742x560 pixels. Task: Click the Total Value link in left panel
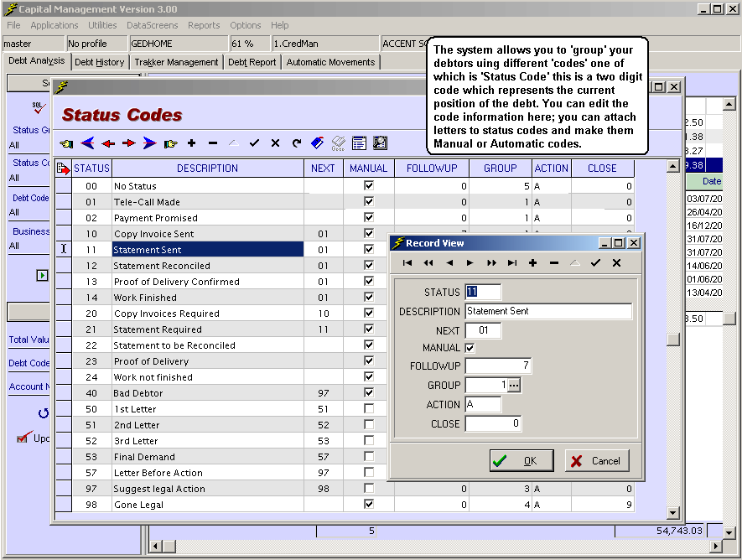pyautogui.click(x=29, y=340)
